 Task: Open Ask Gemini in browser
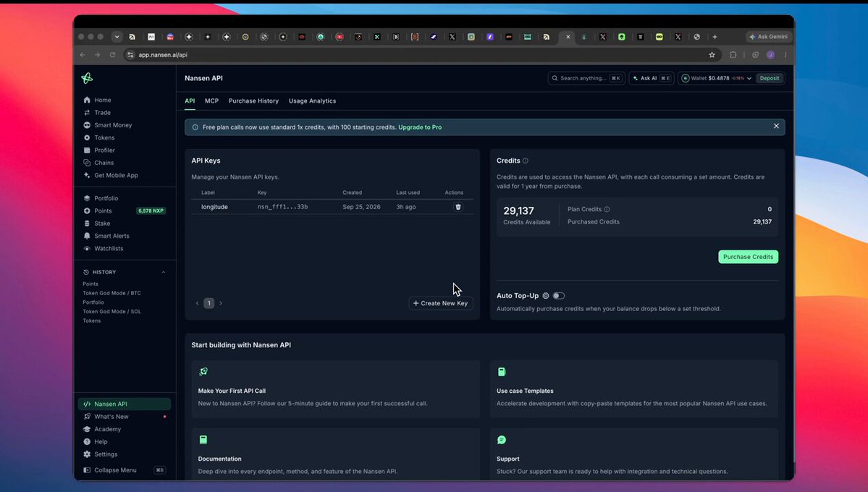click(x=768, y=37)
